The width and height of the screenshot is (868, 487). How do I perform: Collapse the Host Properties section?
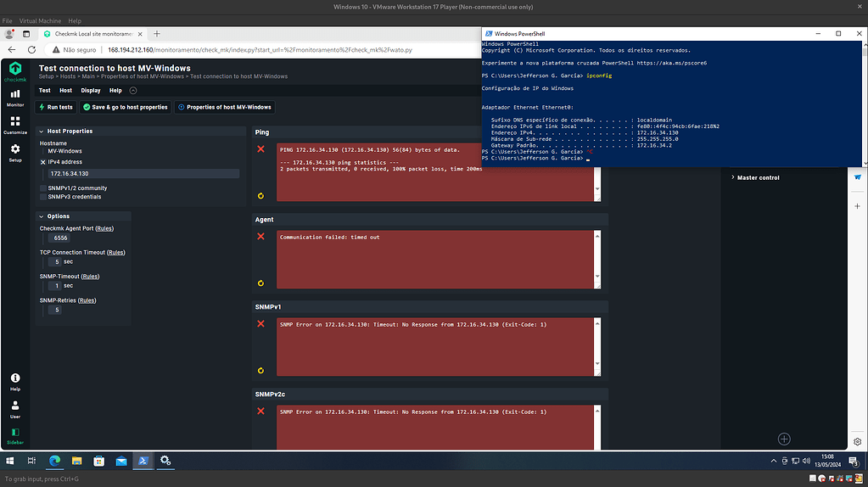click(42, 132)
